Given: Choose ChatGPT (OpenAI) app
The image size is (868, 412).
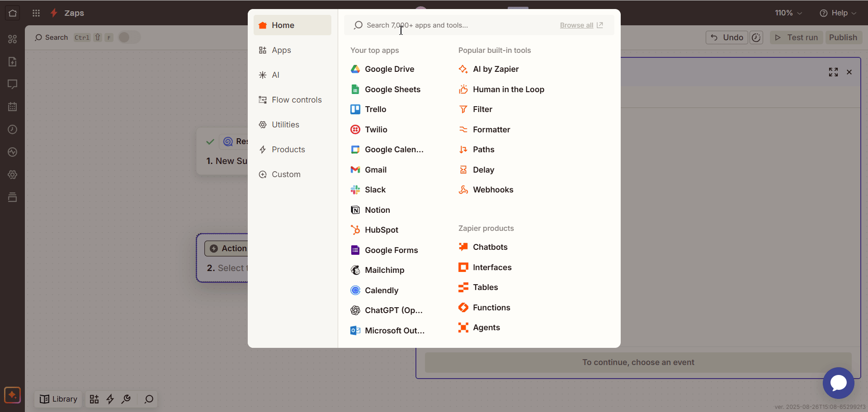Looking at the screenshot, I should [x=387, y=310].
